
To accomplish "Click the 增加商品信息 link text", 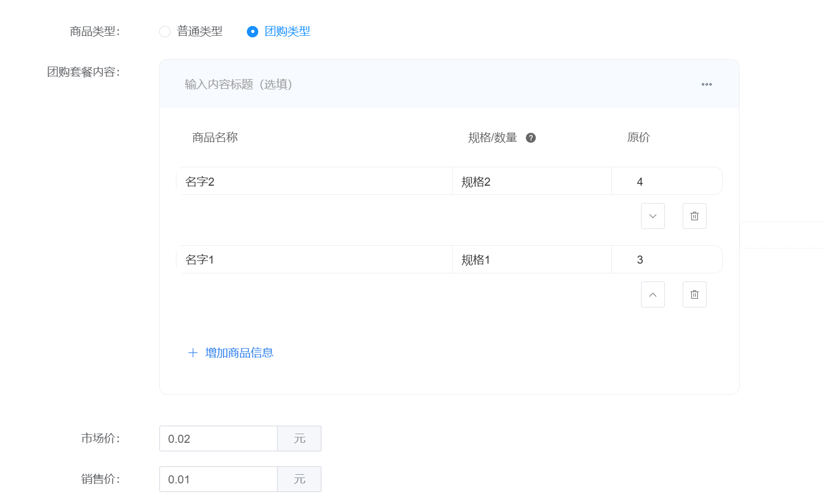I will 239,353.
